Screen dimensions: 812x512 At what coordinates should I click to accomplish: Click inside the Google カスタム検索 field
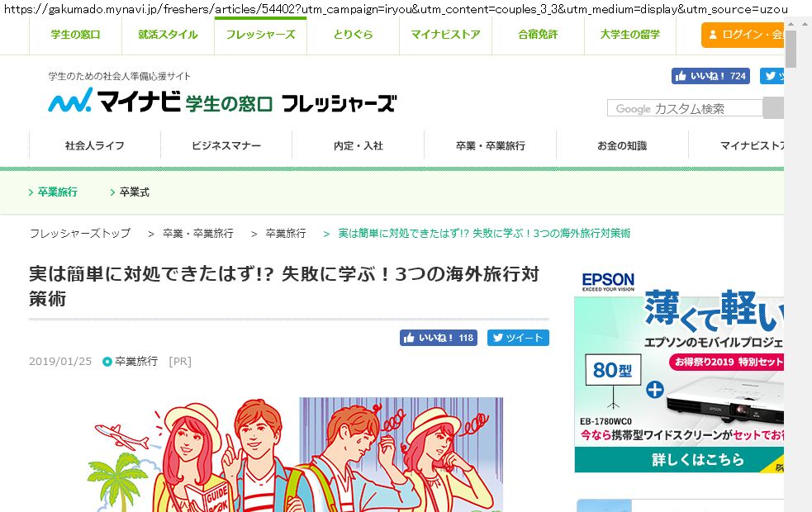pyautogui.click(x=685, y=108)
